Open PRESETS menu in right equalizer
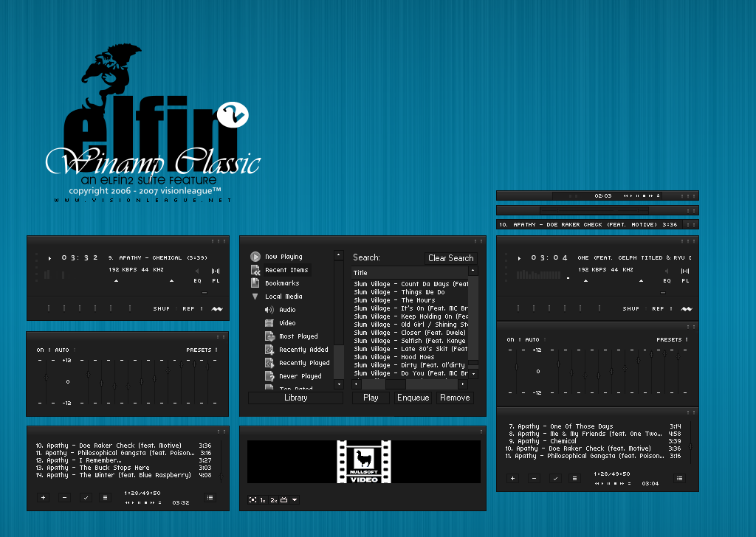The width and height of the screenshot is (756, 537). click(x=669, y=340)
